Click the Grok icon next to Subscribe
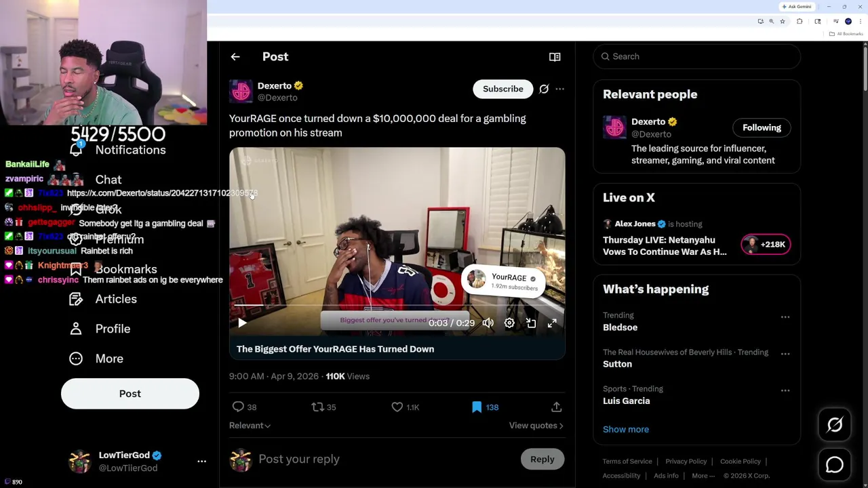The height and width of the screenshot is (488, 868). pyautogui.click(x=544, y=89)
